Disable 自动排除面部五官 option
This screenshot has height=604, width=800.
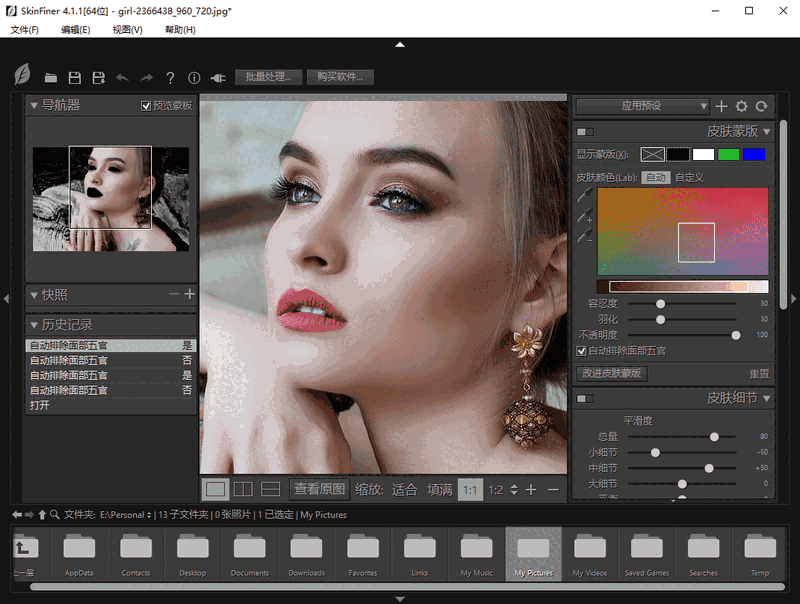click(x=580, y=351)
